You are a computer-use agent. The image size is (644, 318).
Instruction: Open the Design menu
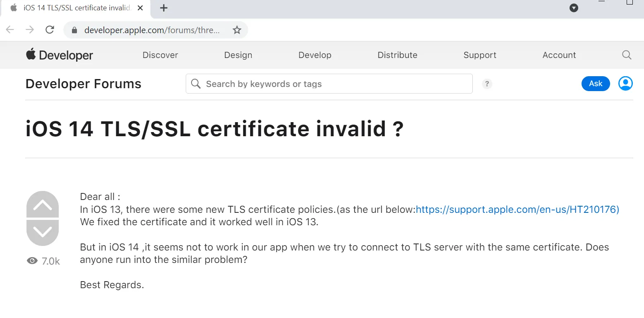[238, 55]
